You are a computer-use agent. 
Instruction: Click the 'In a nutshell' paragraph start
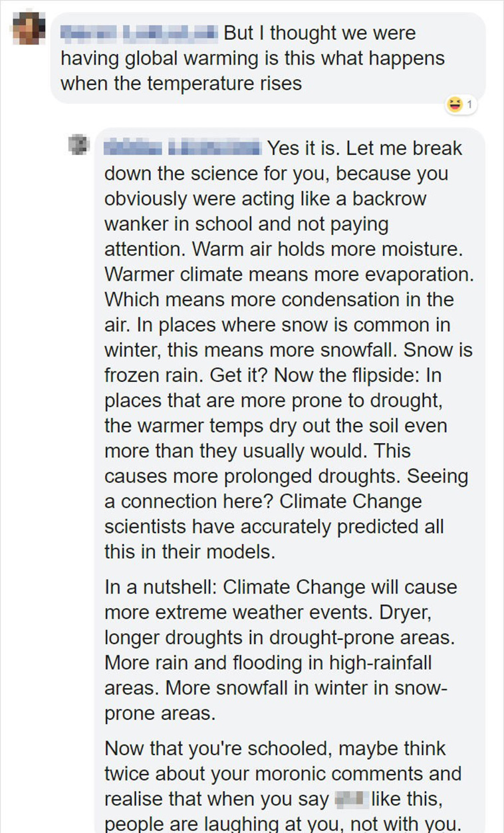[162, 588]
